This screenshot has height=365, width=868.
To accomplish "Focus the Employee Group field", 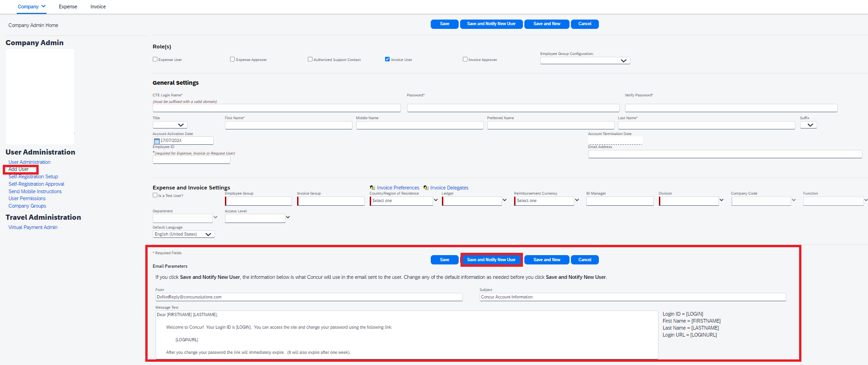I will pyautogui.click(x=258, y=201).
